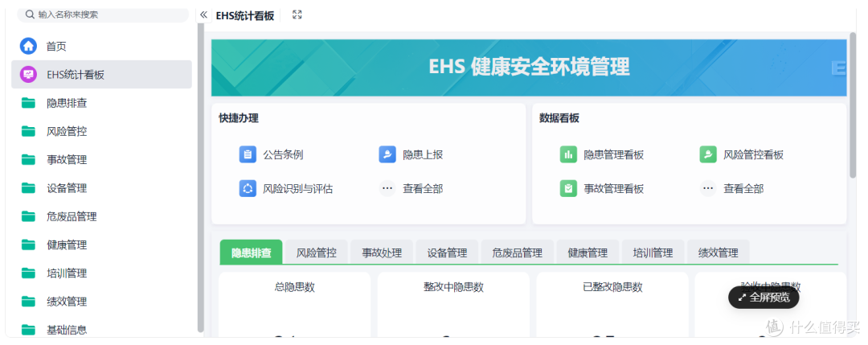Click the blue 隐患上报 icon
This screenshot has width=868, height=345.
(387, 154)
